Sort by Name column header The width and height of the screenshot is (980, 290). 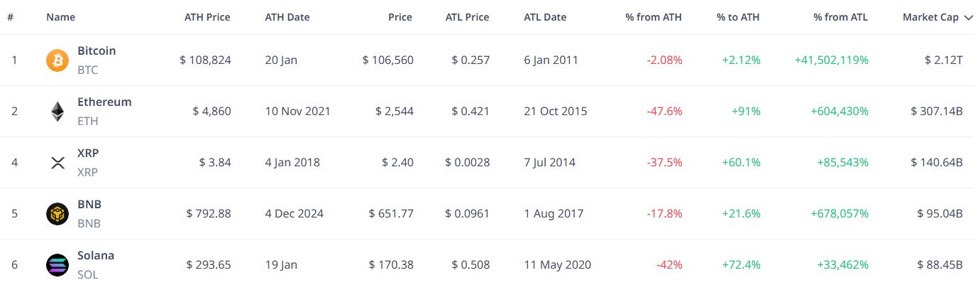60,17
